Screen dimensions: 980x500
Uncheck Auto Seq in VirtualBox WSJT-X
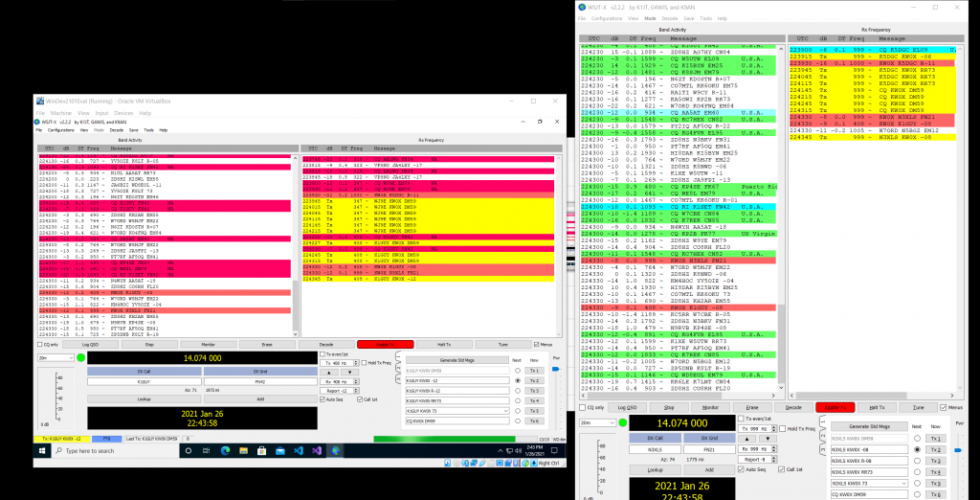click(x=323, y=399)
